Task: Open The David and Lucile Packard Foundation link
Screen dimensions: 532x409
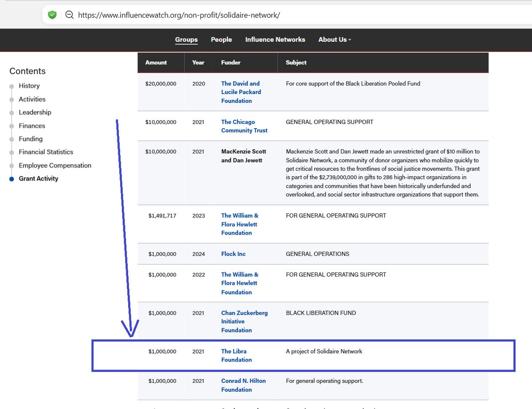Action: pyautogui.click(x=241, y=92)
